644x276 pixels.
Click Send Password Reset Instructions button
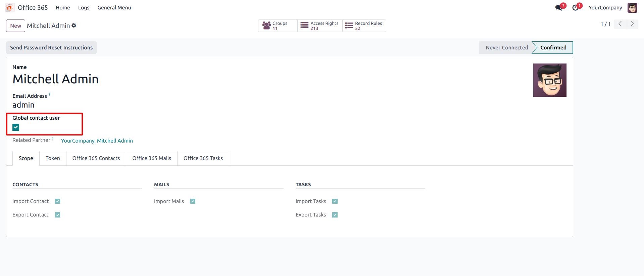(51, 48)
